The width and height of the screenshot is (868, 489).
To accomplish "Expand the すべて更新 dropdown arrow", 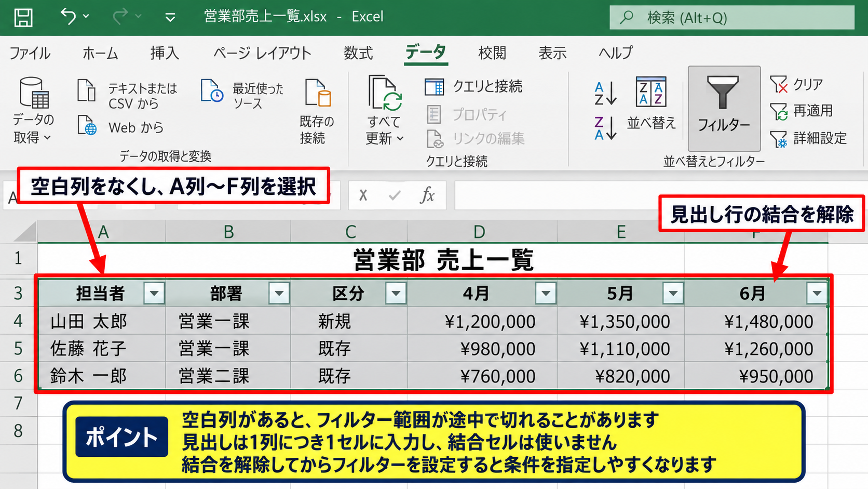I will pyautogui.click(x=400, y=139).
